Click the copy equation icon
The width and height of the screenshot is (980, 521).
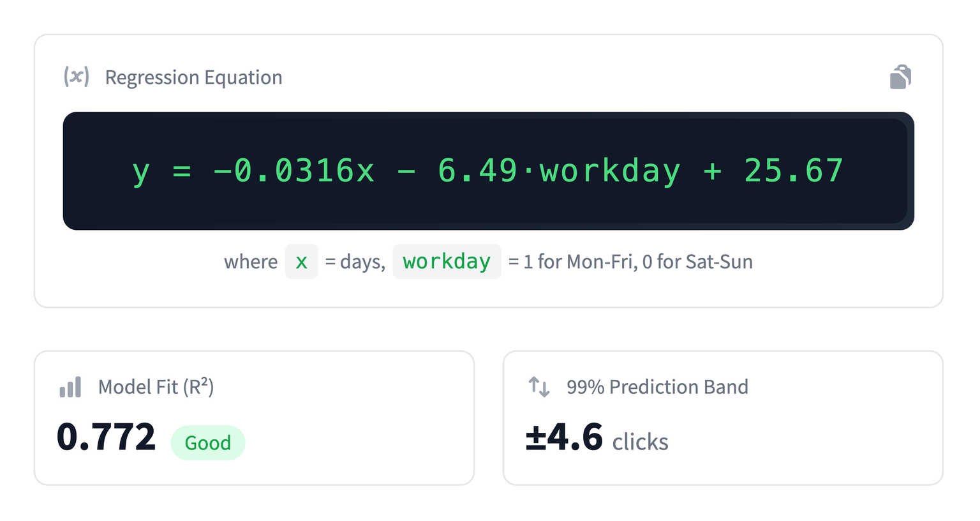coord(900,77)
